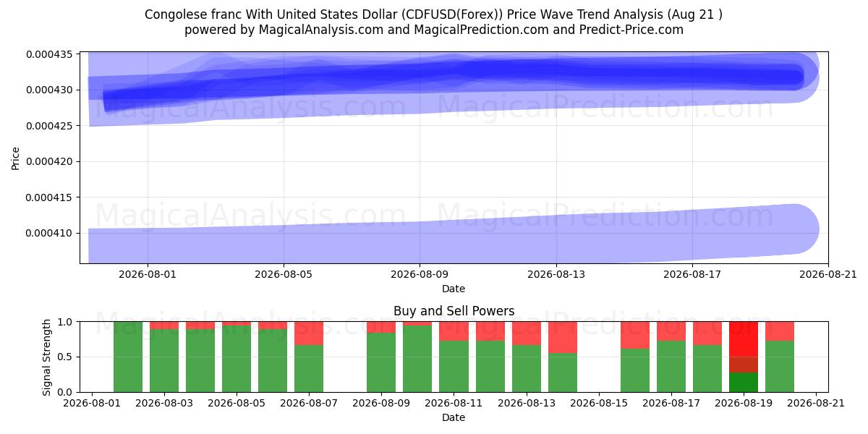The height and width of the screenshot is (434, 868).
Task: Select the 0.000435 price axis tick label
Action: point(49,55)
